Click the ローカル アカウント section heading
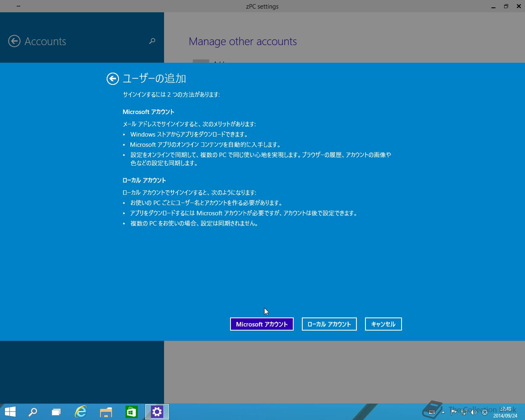Viewport: 525px width, 420px height. click(x=144, y=180)
